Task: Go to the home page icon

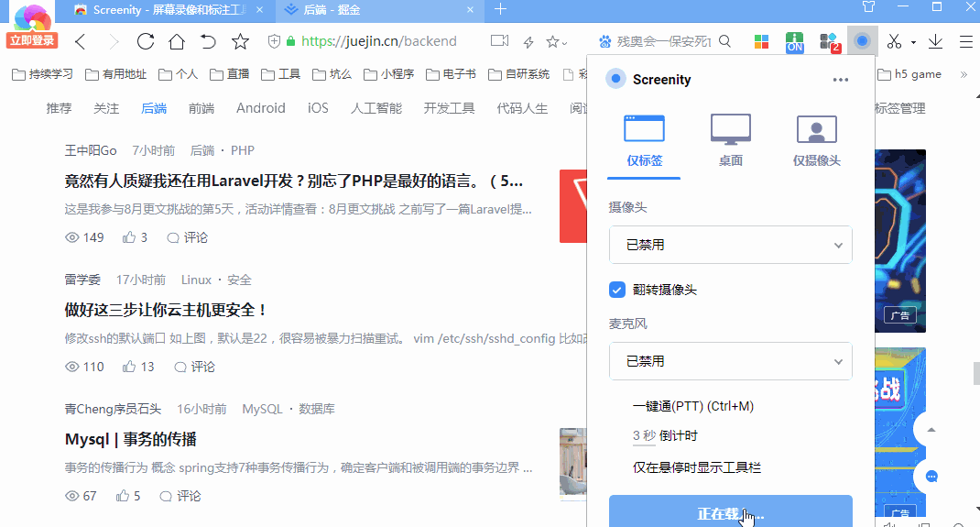Action: (x=177, y=41)
